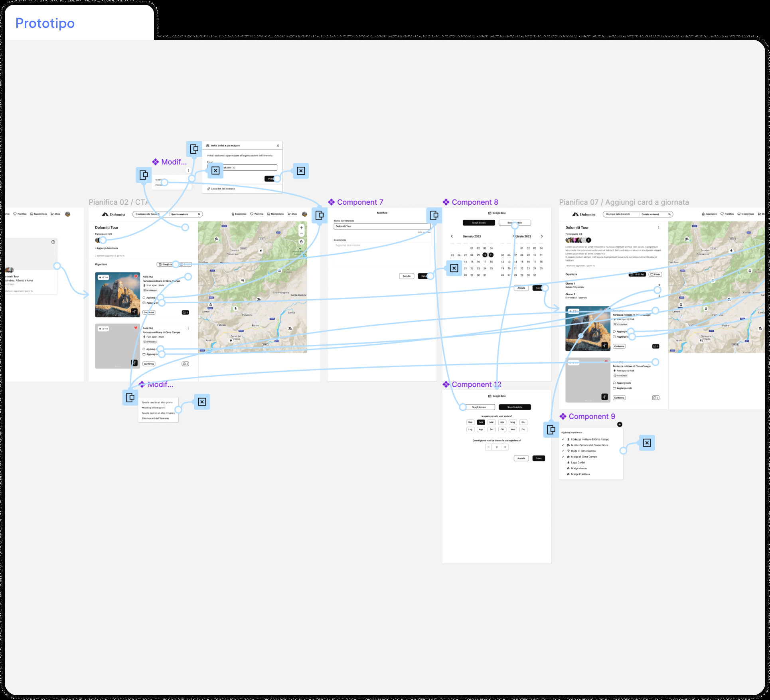Click the Component 7 overlay connection icon
Viewport: 770px width, 700px height.
[320, 215]
